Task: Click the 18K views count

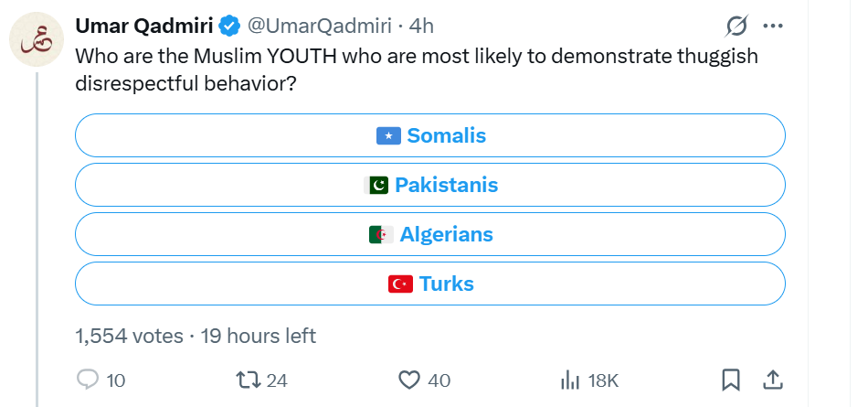Action: point(603,380)
